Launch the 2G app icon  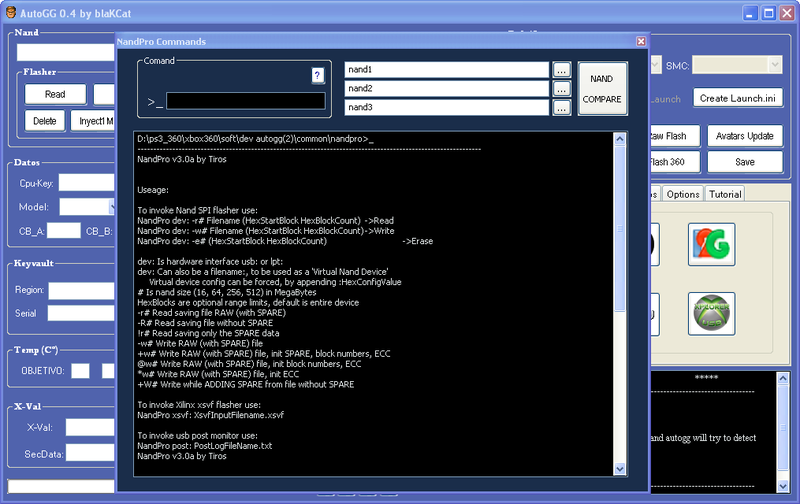[x=711, y=244]
